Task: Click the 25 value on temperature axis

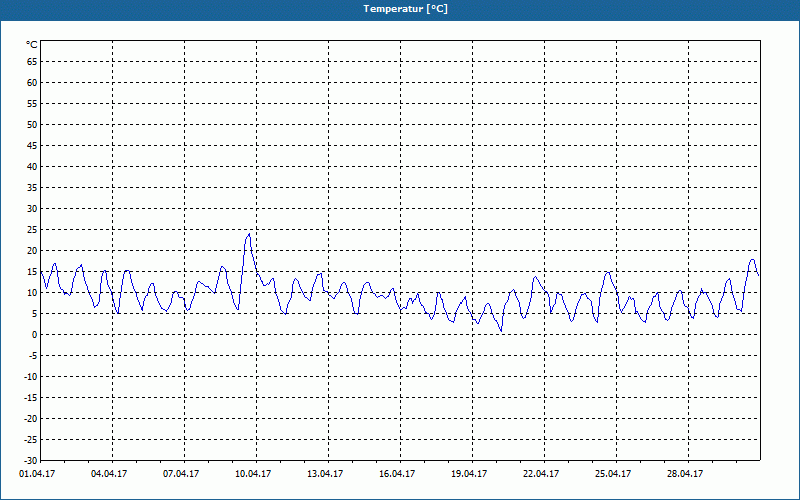Action: [32, 230]
